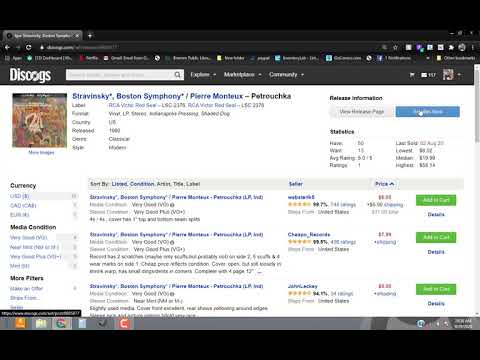Open the checkmark taskbar application
The width and height of the screenshot is (480, 360).
[x=104, y=323]
